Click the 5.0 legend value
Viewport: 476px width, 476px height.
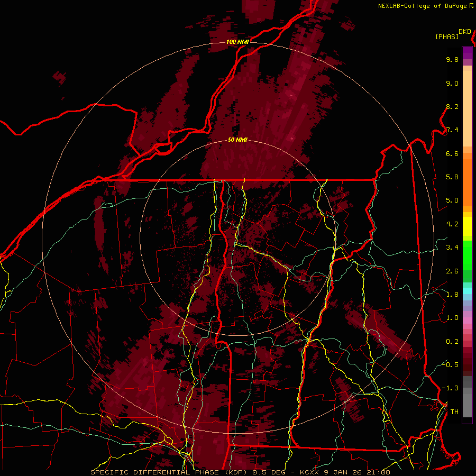click(452, 200)
